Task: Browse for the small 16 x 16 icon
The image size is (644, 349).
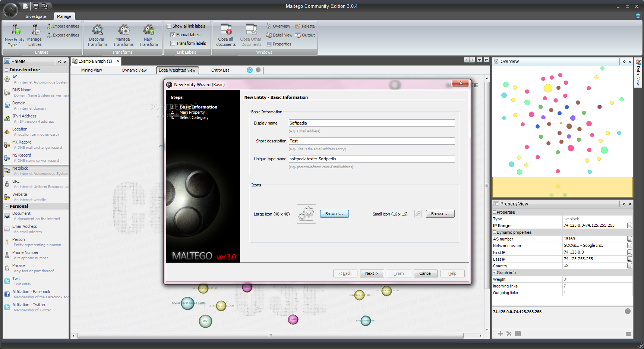Action: point(440,214)
